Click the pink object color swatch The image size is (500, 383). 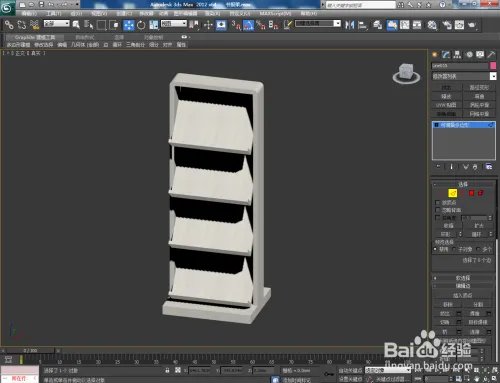click(493, 66)
